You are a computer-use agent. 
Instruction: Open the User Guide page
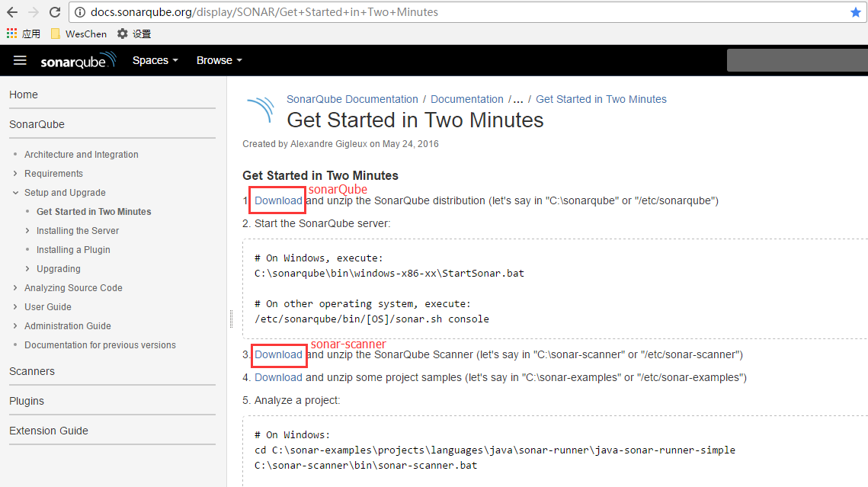(47, 307)
